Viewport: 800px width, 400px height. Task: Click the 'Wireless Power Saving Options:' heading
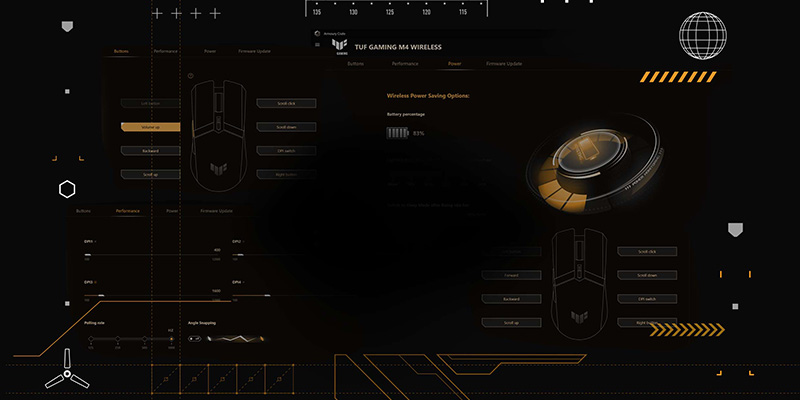(428, 96)
